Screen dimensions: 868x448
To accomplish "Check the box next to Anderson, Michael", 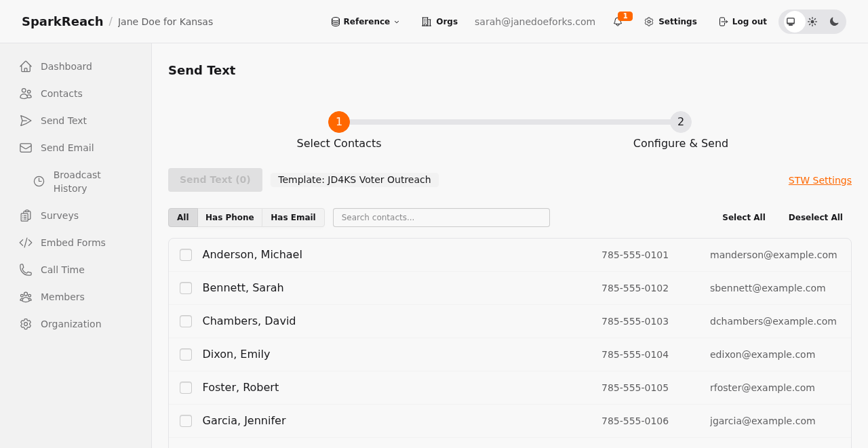I will [186, 256].
